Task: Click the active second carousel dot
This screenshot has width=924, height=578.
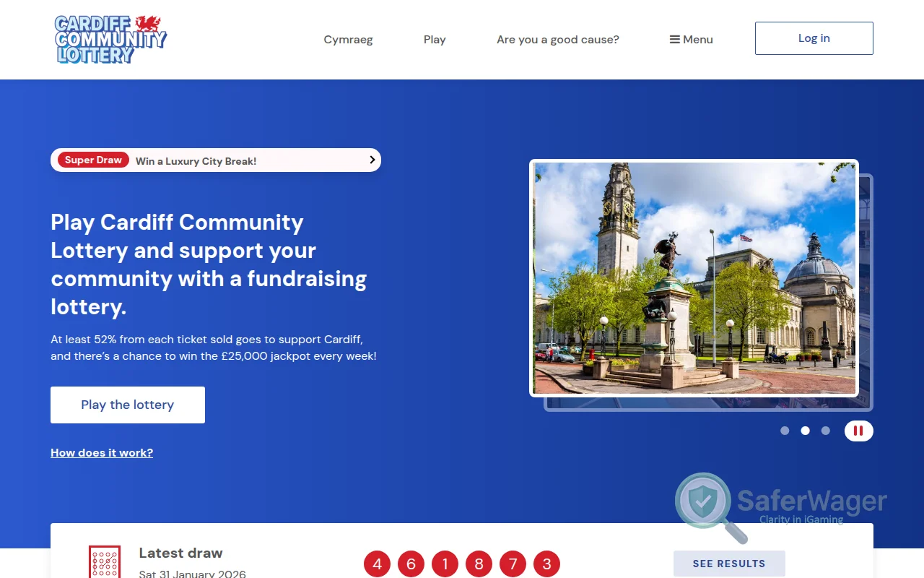Action: 805,430
